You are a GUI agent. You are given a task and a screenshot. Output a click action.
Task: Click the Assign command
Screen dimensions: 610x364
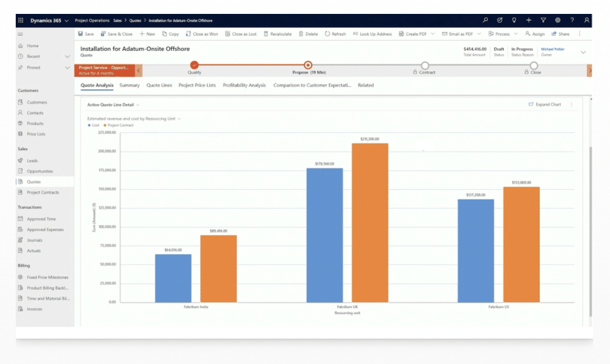535,34
